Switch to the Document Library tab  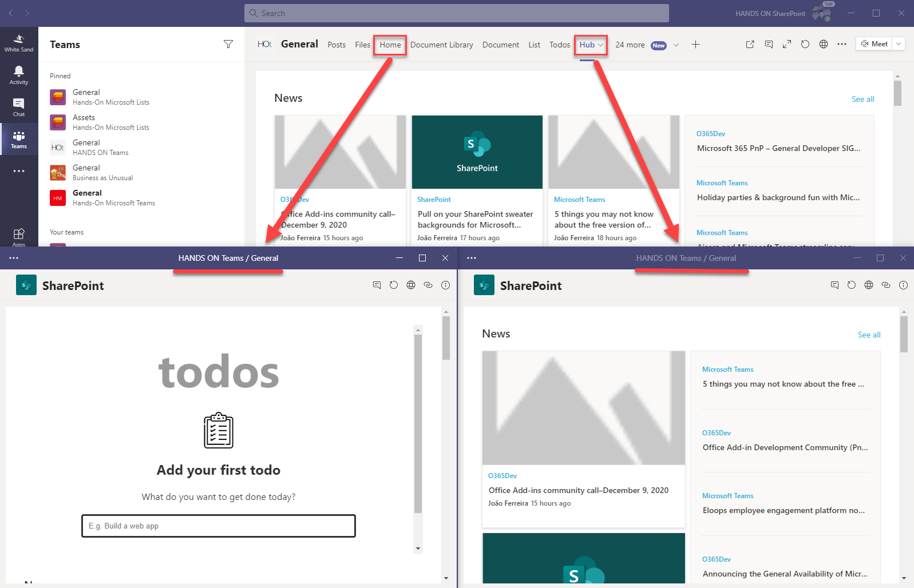(441, 45)
